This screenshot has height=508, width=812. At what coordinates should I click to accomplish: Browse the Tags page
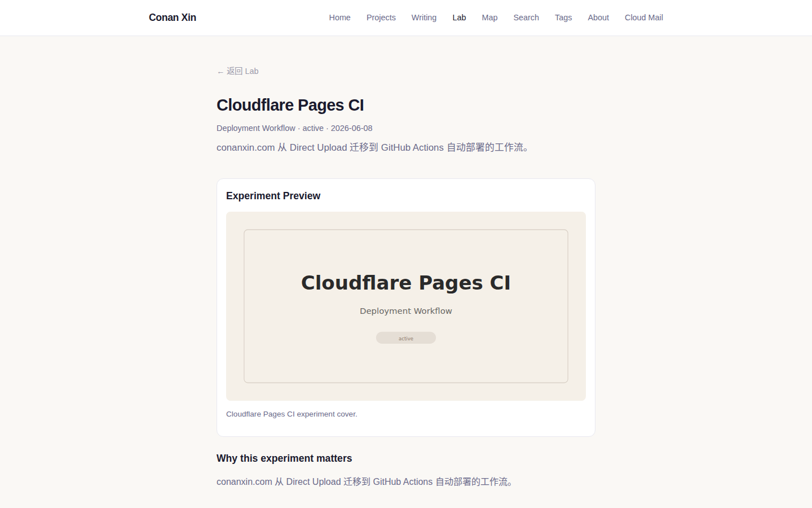(563, 17)
